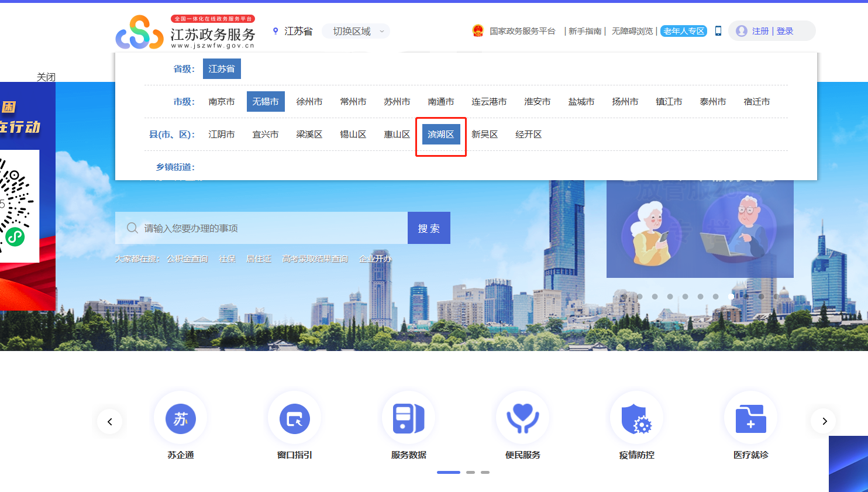The image size is (868, 492).
Task: Close the left floating ad via 关闭
Action: point(46,77)
